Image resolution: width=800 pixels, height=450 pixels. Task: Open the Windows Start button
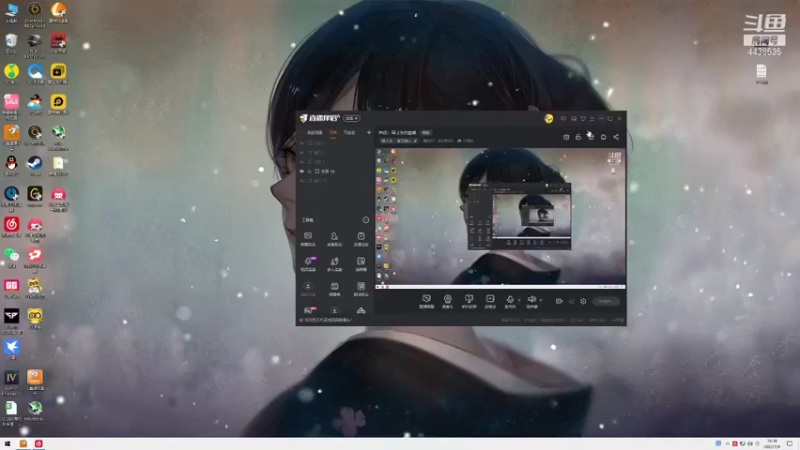[x=7, y=444]
